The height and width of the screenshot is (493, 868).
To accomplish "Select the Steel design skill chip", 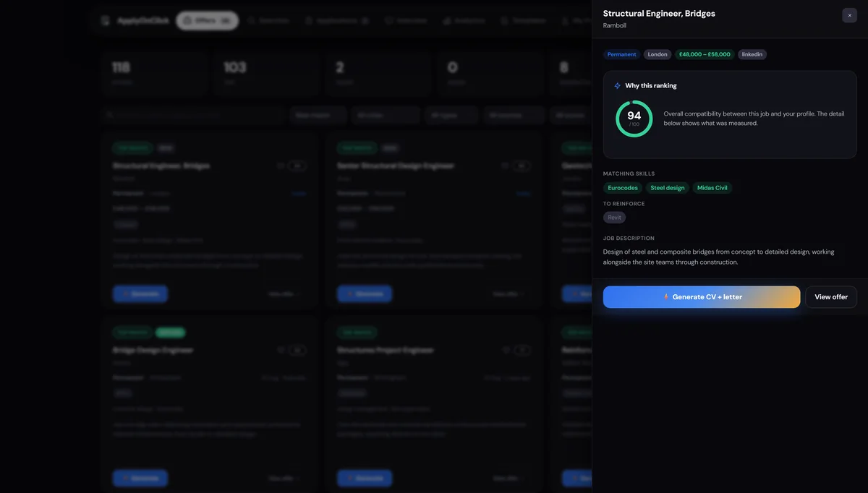I will [667, 188].
